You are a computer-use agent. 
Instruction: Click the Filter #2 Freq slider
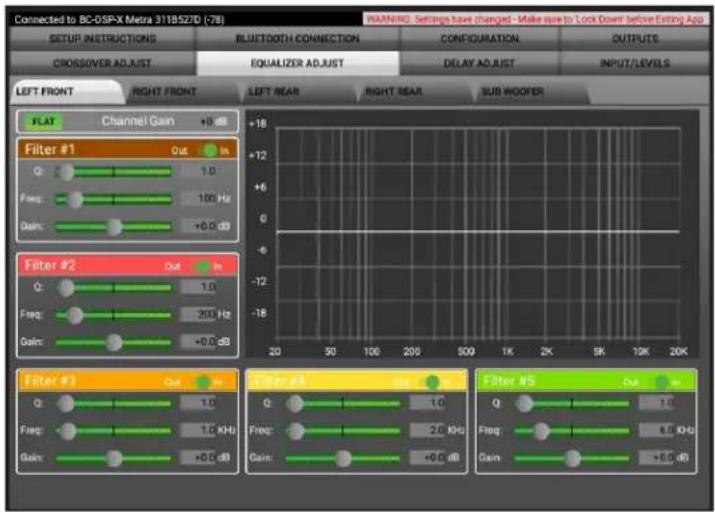113,315
